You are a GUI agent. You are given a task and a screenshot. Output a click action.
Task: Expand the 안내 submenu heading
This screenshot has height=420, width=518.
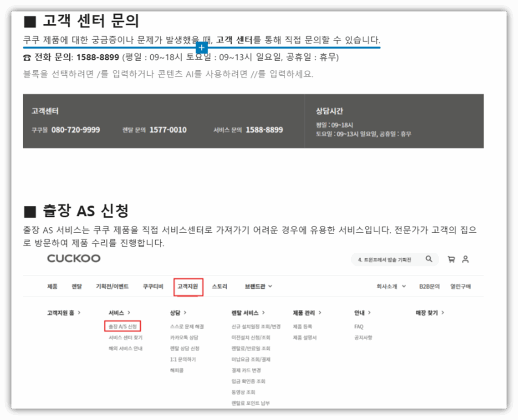pos(362,312)
